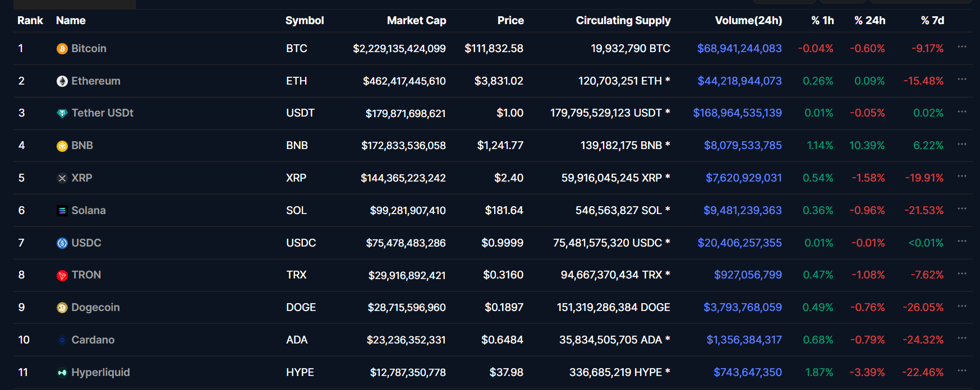Image resolution: width=980 pixels, height=390 pixels.
Task: Click the Circulating Supply column header
Action: pyautogui.click(x=623, y=21)
